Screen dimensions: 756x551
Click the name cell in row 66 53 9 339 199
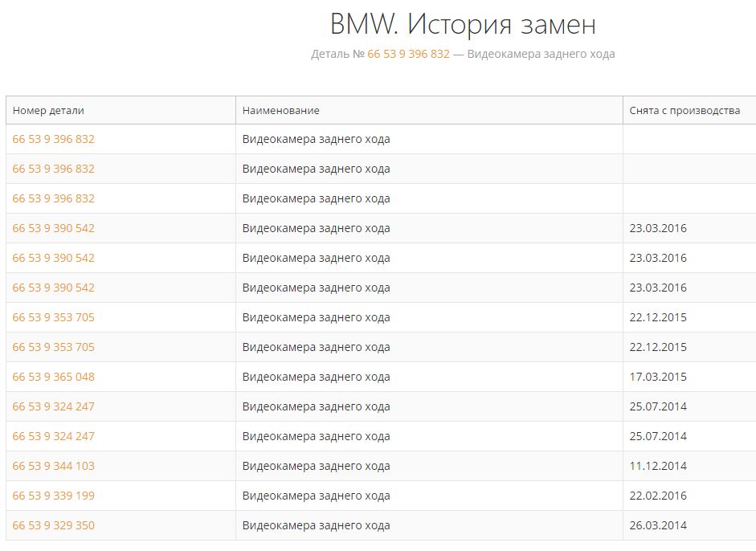click(x=429, y=496)
